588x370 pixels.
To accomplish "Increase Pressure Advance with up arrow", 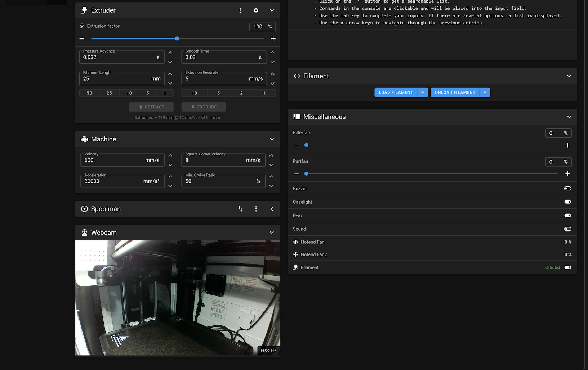I will tap(170, 53).
